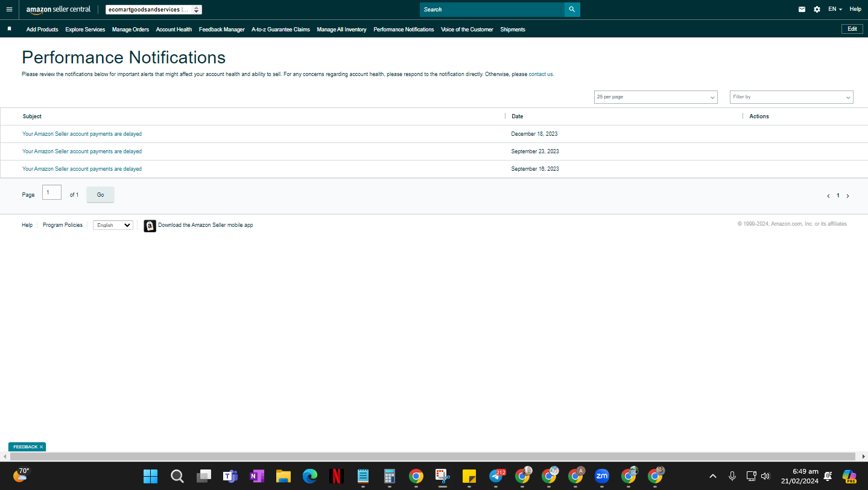The width and height of the screenshot is (868, 490).
Task: Open the Help link in top header
Action: tap(855, 10)
